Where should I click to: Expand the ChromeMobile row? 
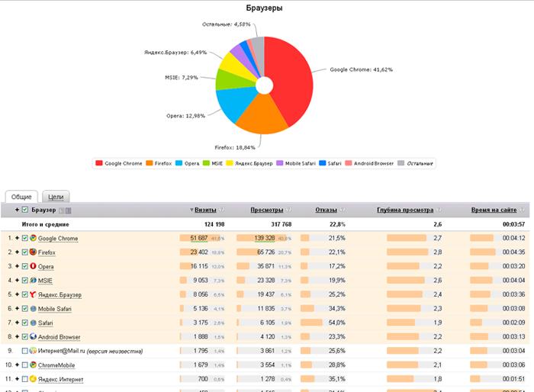point(17,365)
